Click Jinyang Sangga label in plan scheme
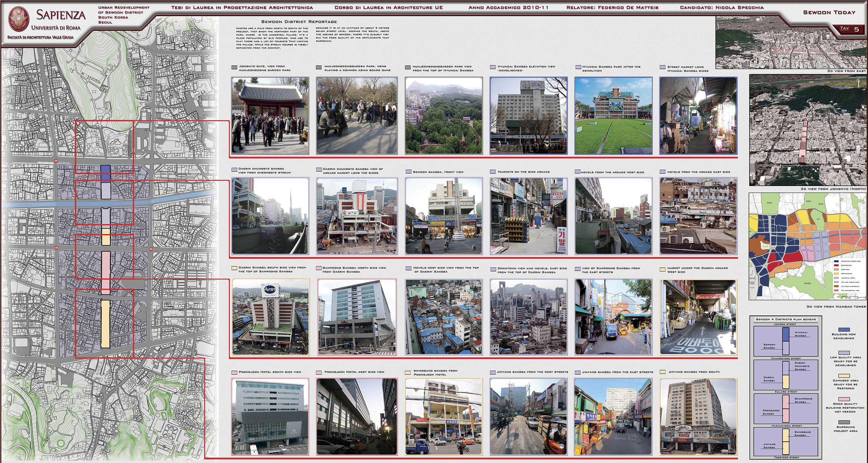The height and width of the screenshot is (463, 868). coord(769,446)
